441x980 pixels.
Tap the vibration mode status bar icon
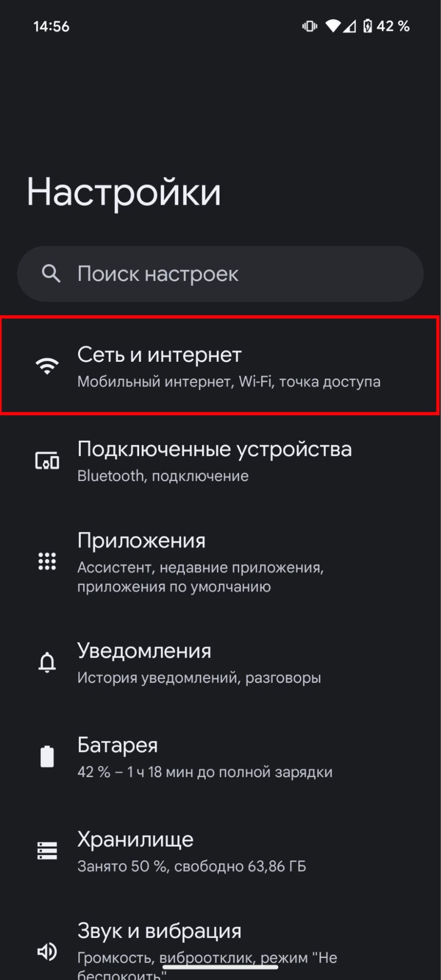click(x=310, y=26)
